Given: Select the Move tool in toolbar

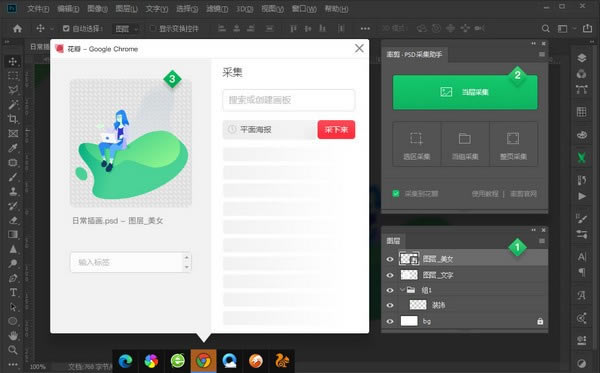Looking at the screenshot, I should click(x=13, y=62).
